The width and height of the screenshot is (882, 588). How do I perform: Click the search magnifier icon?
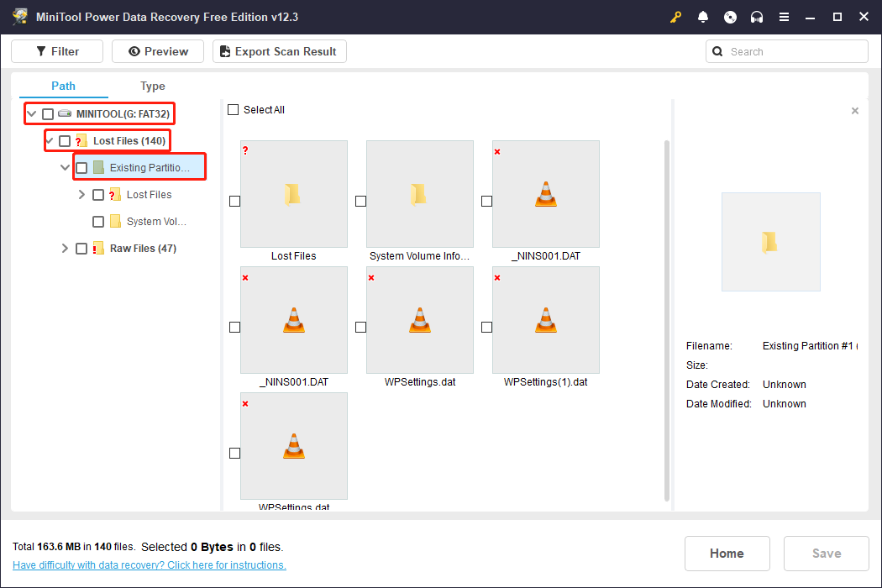coord(717,50)
